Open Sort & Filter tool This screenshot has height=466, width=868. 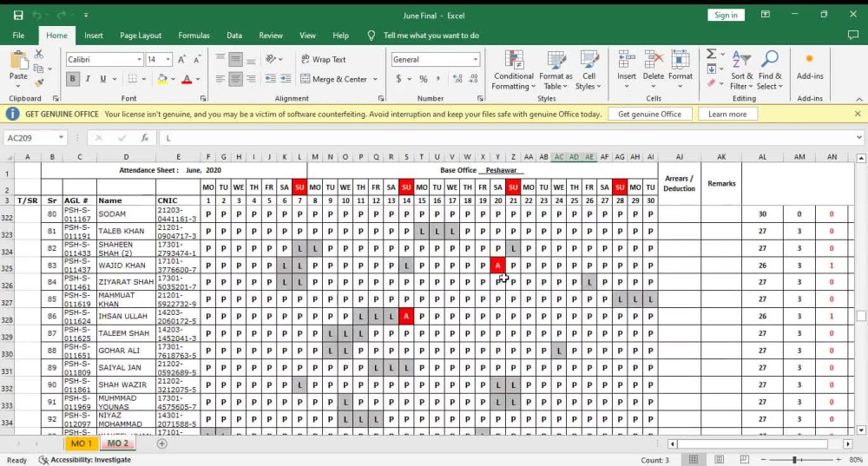pos(741,70)
